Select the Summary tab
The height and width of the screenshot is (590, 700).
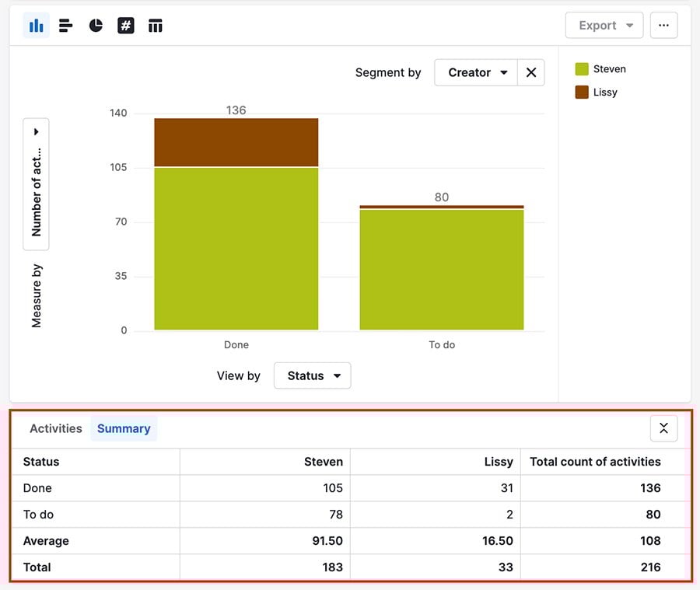pos(123,428)
